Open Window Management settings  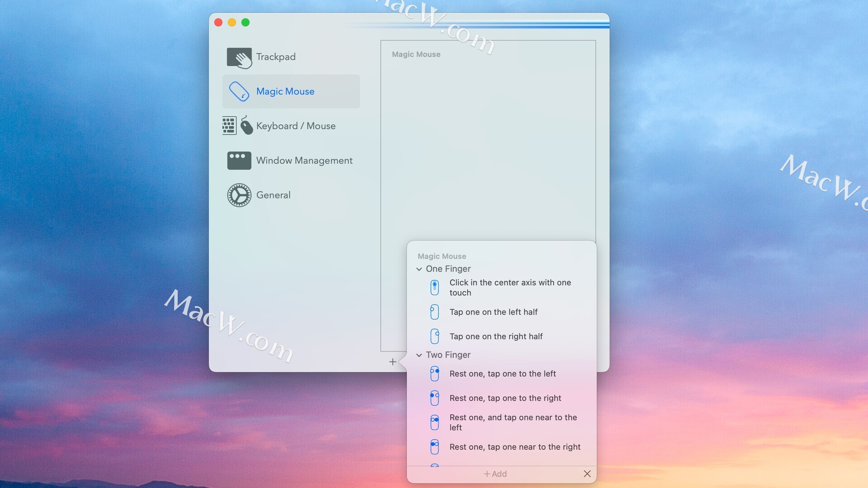tap(291, 160)
